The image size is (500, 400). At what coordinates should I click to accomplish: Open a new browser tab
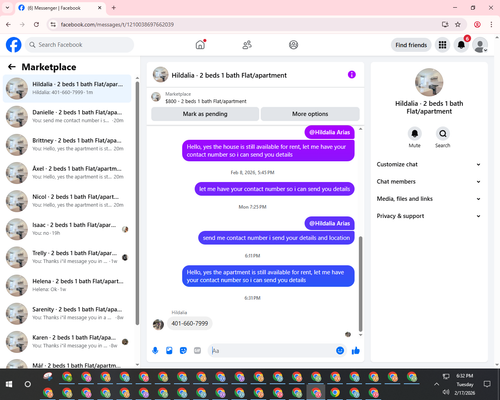coord(114,8)
